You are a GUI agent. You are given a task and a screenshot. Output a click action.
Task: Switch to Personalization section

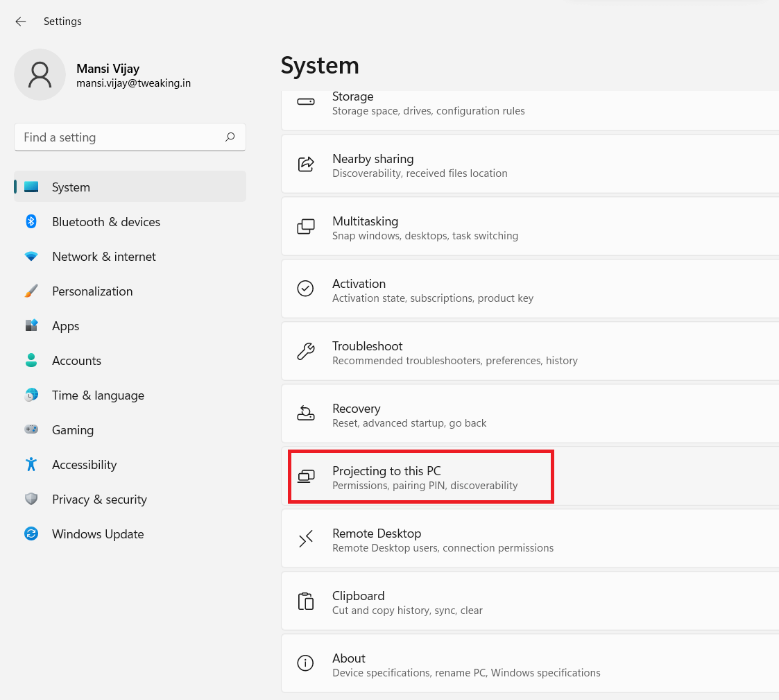(92, 291)
